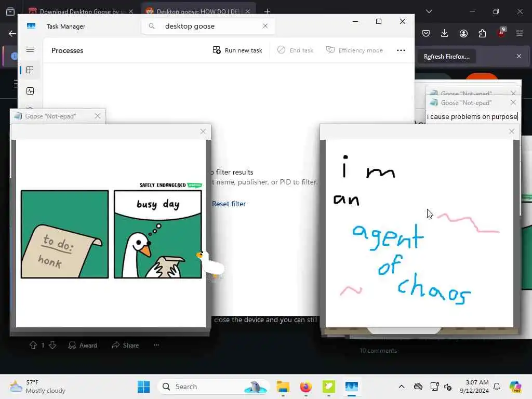Image resolution: width=532 pixels, height=399 pixels.
Task: Click the uBlock Origin extension icon
Action: [501, 33]
